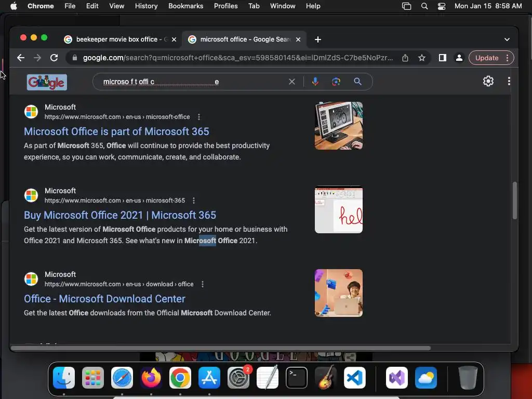
Task: Go back using the browser back arrow
Action: [x=21, y=58]
